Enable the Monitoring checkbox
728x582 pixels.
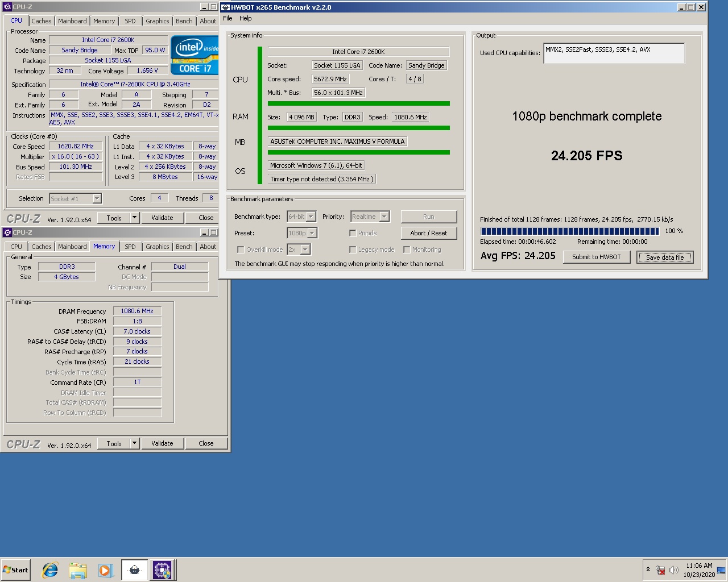pos(407,250)
